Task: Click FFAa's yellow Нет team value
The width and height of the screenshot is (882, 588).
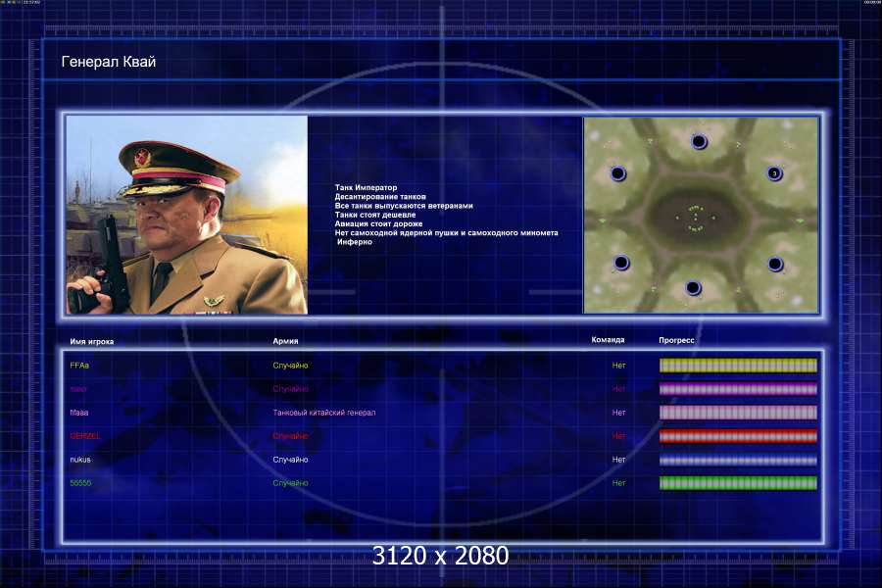Action: point(618,366)
